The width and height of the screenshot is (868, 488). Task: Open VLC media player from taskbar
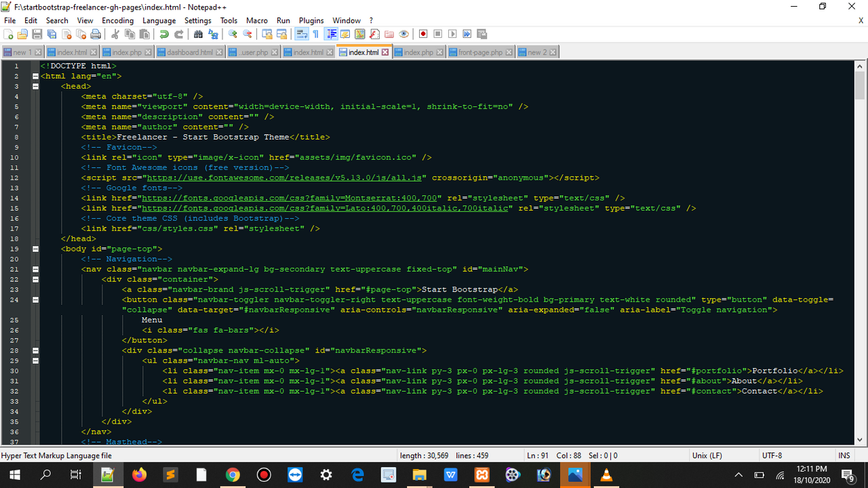point(607,475)
